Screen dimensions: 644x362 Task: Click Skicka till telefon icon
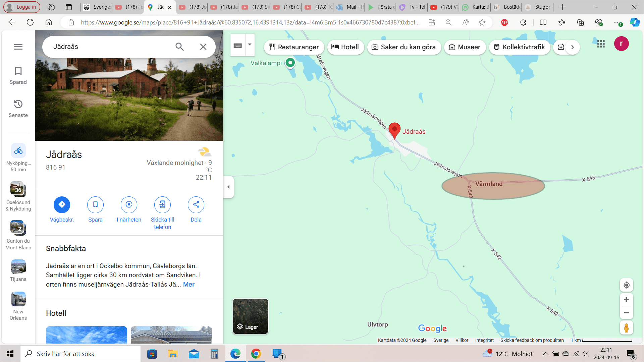[162, 204]
